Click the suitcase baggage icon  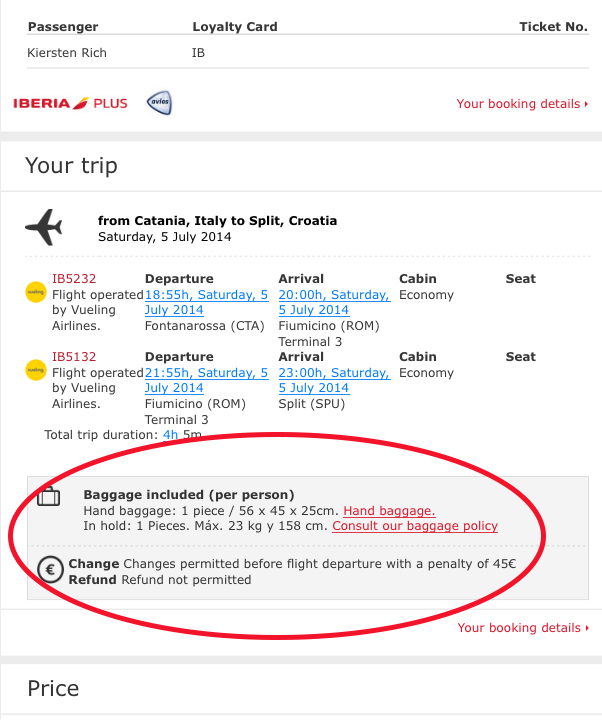tap(49, 496)
